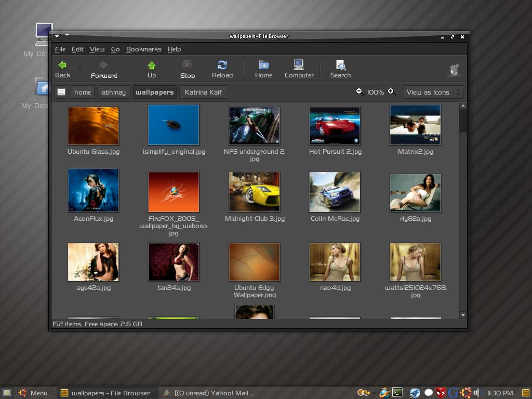Click the drawer icon next to the clock

tap(526, 393)
